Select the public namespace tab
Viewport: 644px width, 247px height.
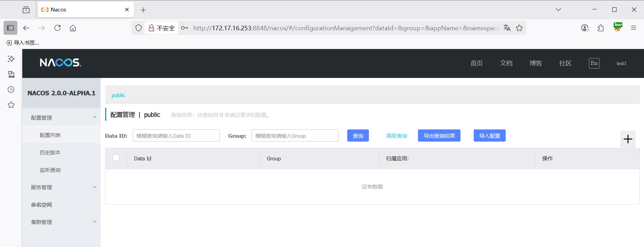click(x=118, y=95)
